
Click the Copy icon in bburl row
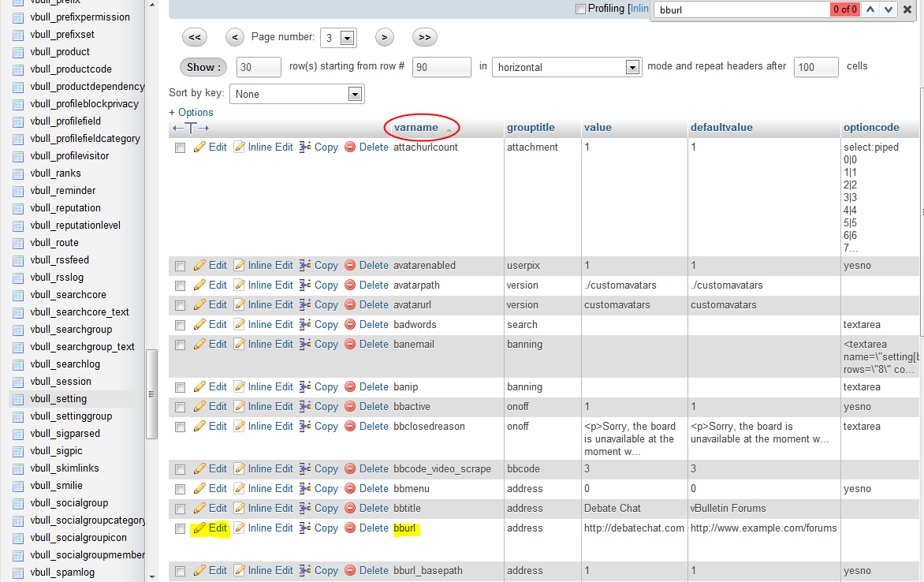(305, 528)
